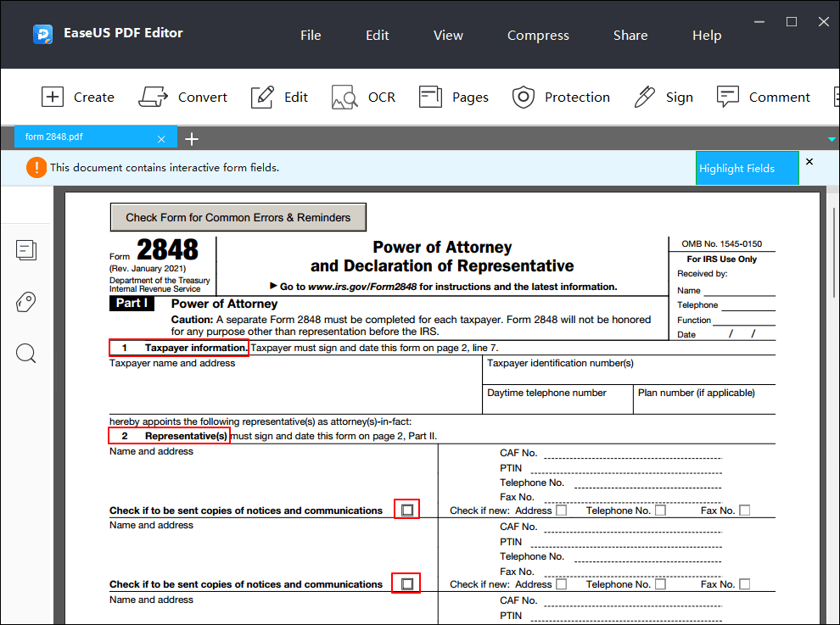Click the 'Taxpayer information.' heading
This screenshot has height=625, width=840.
[x=195, y=348]
